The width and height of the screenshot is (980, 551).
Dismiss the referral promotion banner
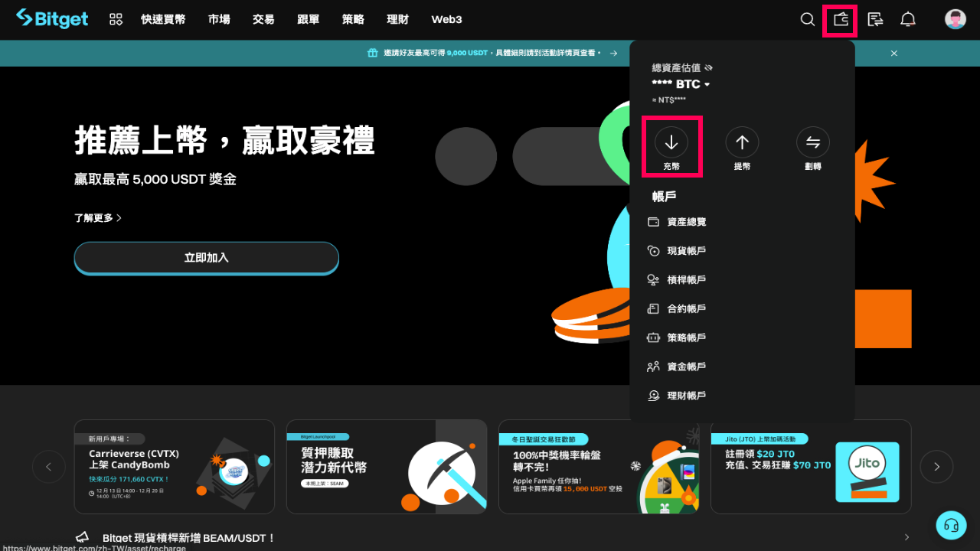click(893, 53)
